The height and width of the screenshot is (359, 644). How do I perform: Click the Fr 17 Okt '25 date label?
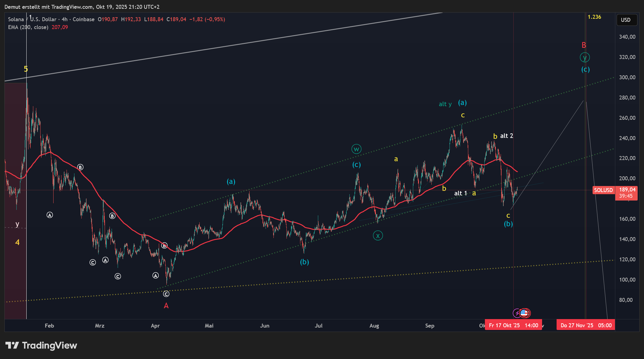(x=513, y=325)
